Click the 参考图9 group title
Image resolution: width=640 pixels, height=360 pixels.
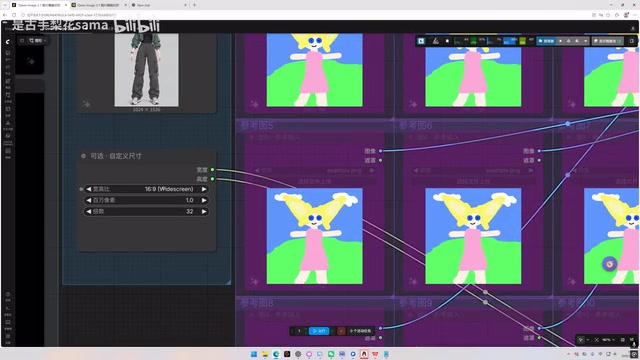point(415,303)
